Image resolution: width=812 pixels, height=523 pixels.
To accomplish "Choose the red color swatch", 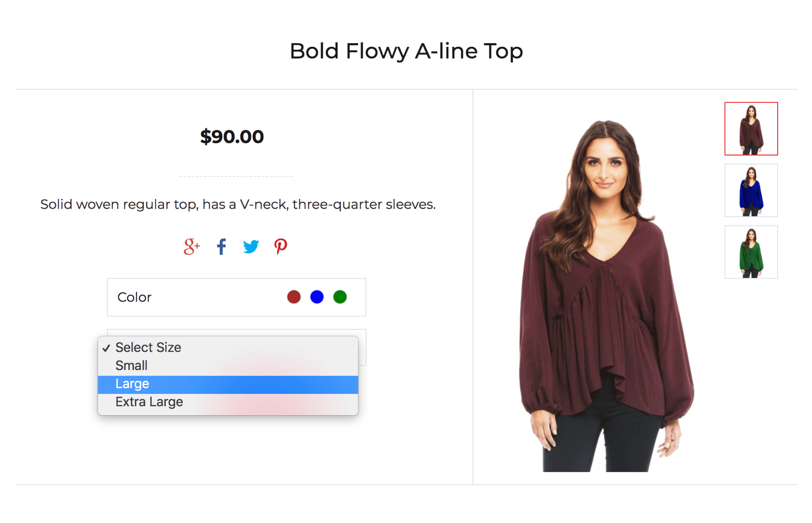I will [294, 297].
